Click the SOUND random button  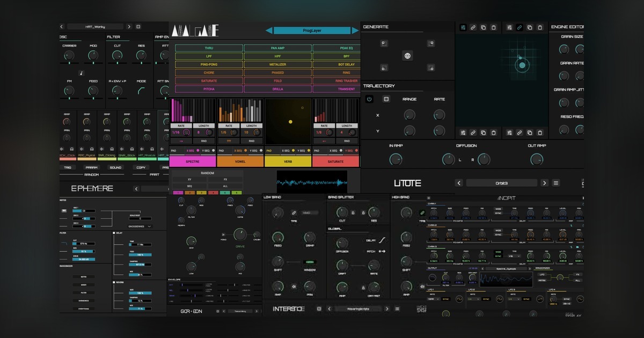click(x=115, y=167)
